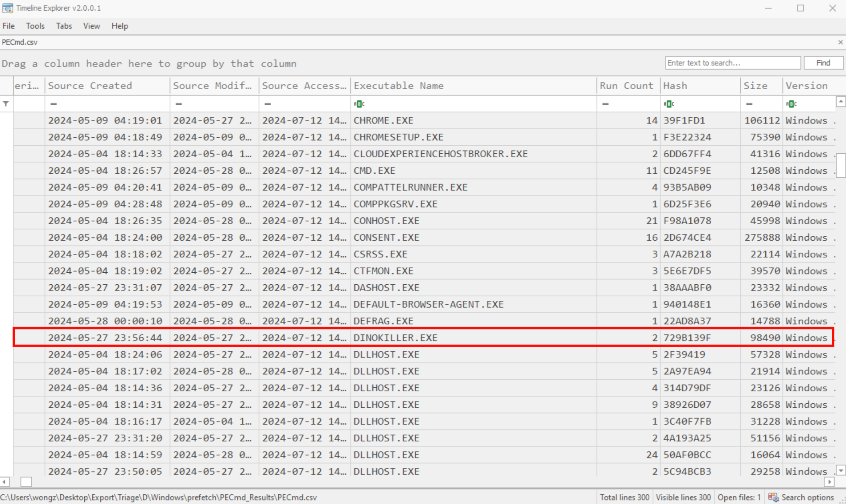Click into the search text field

[x=732, y=63]
